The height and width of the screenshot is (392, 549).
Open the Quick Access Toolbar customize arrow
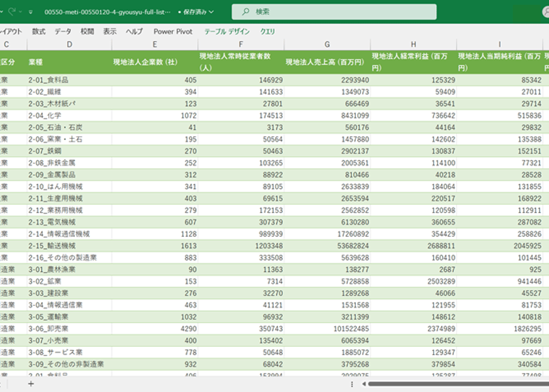click(31, 12)
